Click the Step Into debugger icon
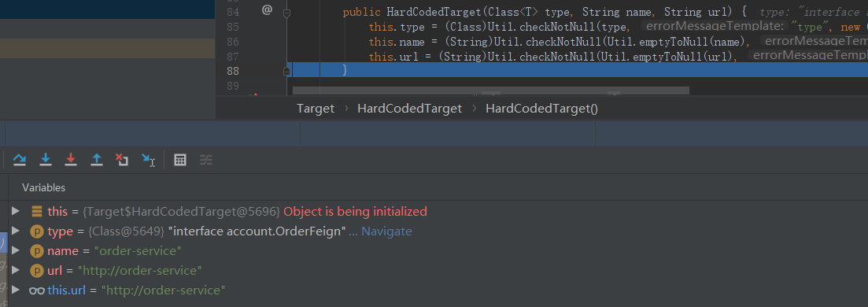Screen dimensions: 868x307 click(46, 160)
